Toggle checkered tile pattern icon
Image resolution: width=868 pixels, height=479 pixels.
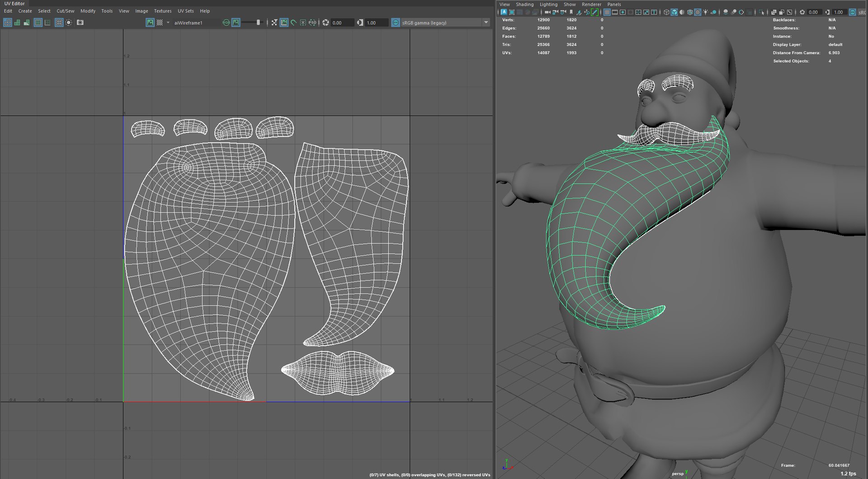[x=160, y=23]
